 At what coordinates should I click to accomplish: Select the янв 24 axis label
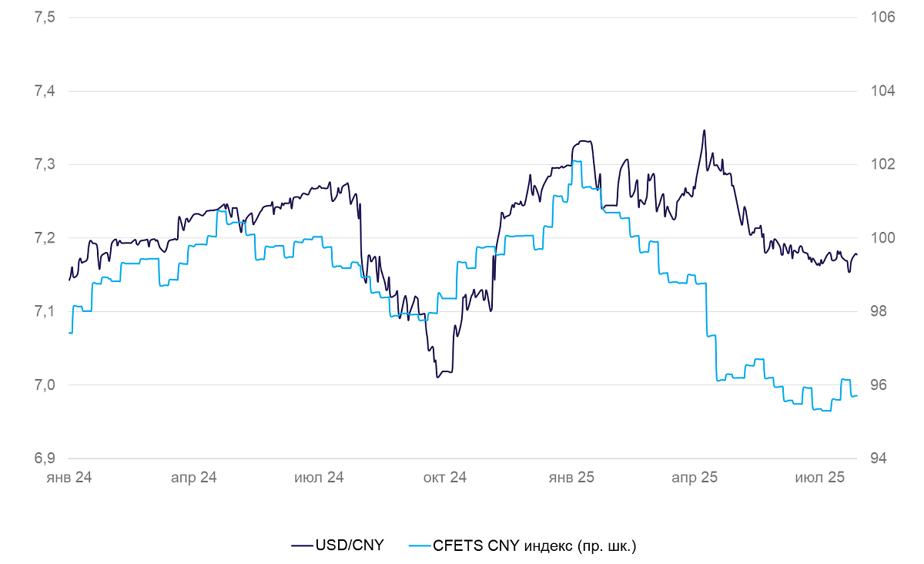[69, 478]
